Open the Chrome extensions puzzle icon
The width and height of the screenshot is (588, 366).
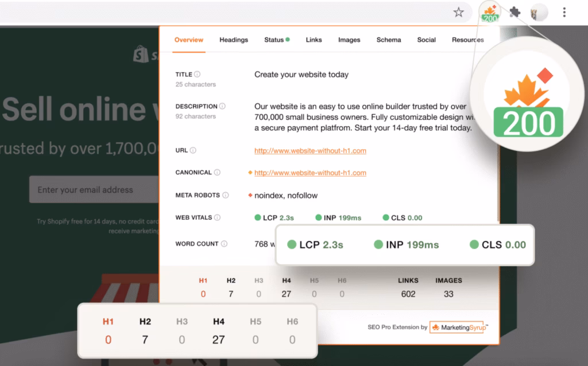click(x=515, y=12)
